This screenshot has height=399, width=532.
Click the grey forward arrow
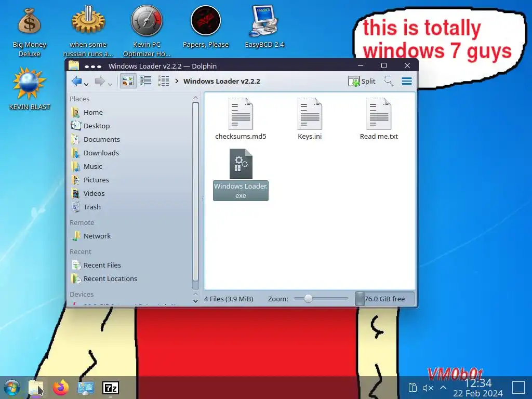(x=100, y=81)
